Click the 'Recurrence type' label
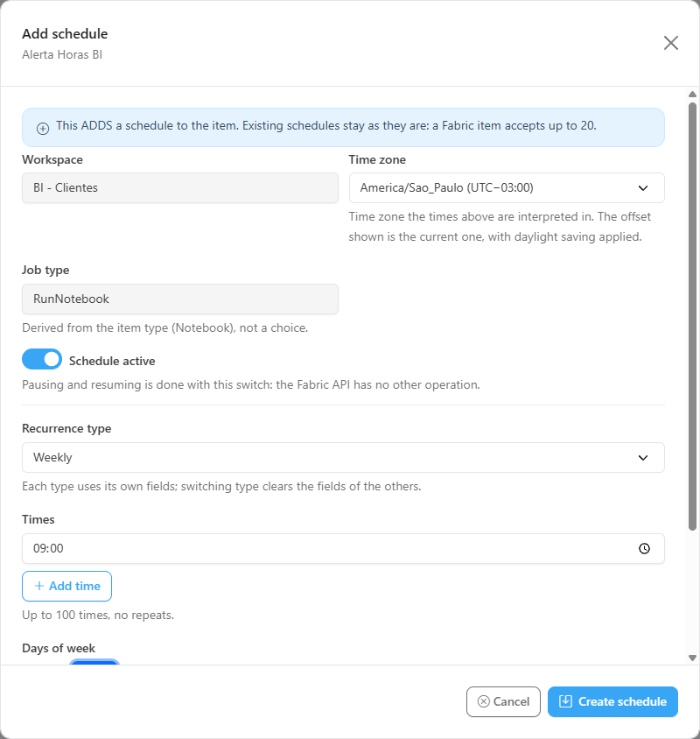700x739 pixels. pyautogui.click(x=66, y=428)
